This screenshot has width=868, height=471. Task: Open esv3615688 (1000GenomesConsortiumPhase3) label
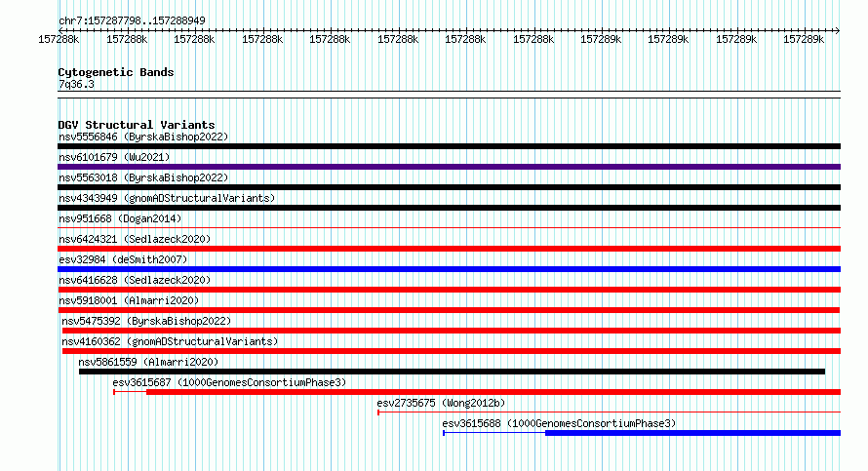[x=559, y=423]
